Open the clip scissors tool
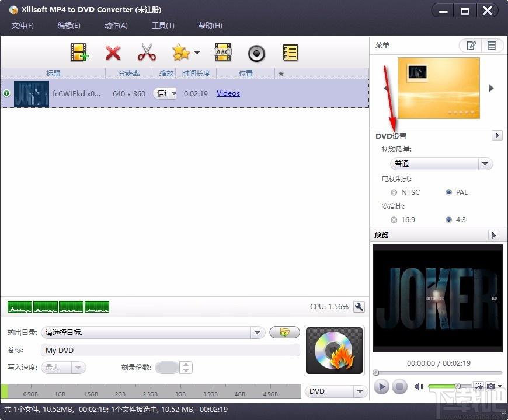 pyautogui.click(x=147, y=52)
